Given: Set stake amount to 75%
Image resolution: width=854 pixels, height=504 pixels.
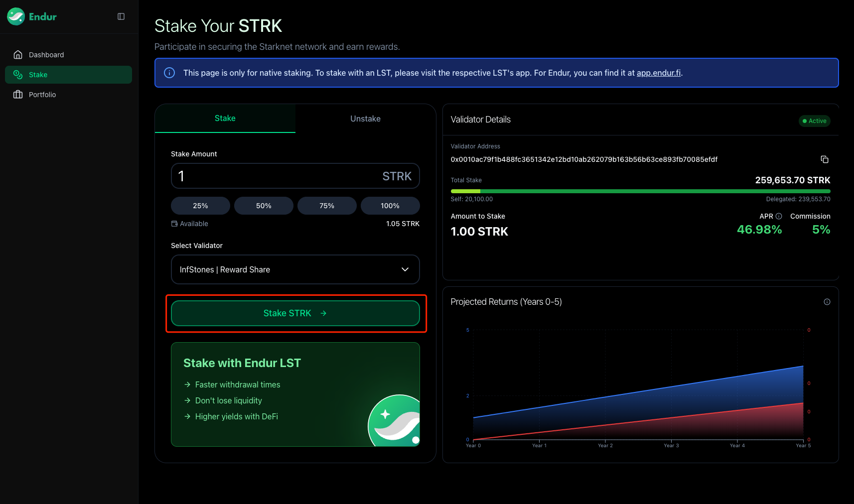Looking at the screenshot, I should click(x=327, y=206).
